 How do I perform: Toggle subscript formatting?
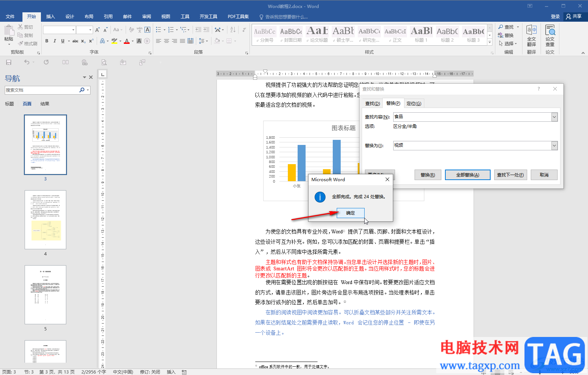(x=83, y=41)
